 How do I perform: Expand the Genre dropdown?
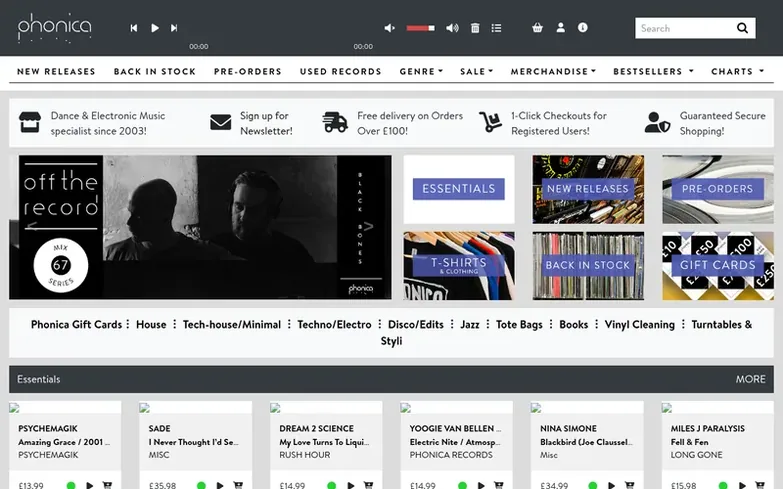pyautogui.click(x=421, y=71)
